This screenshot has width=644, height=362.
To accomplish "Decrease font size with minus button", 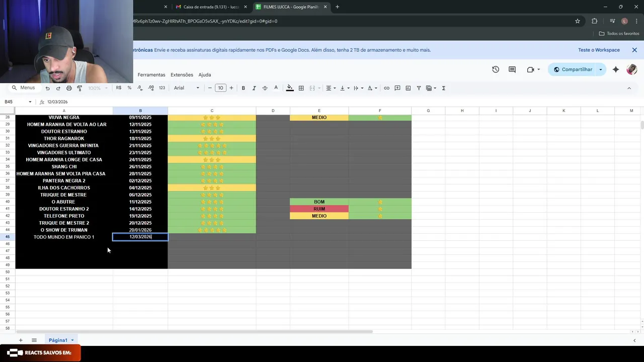I will 210,88.
